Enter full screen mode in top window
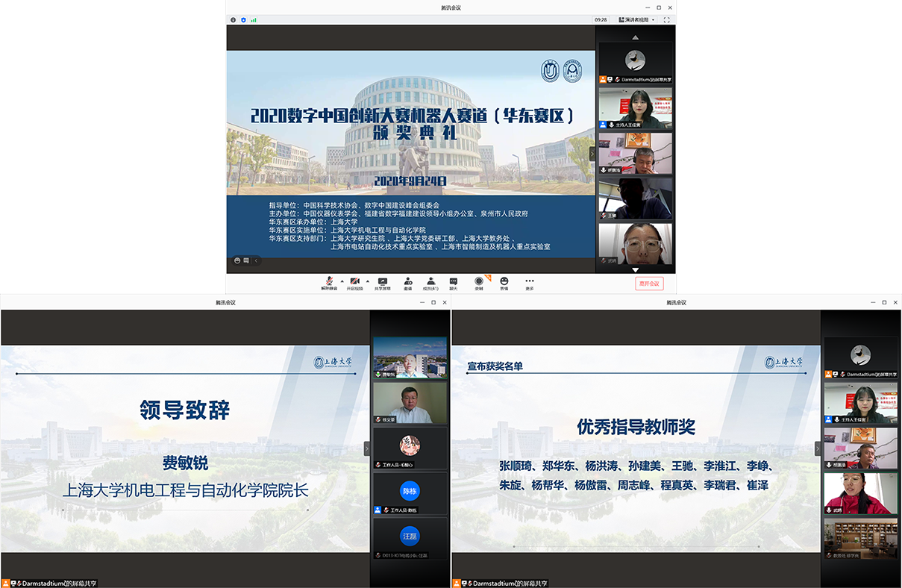The height and width of the screenshot is (588, 902). click(667, 20)
